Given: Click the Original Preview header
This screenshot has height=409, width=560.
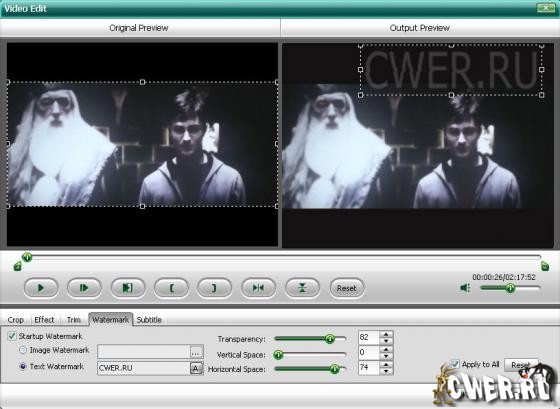Looking at the screenshot, I should pyautogui.click(x=139, y=28).
